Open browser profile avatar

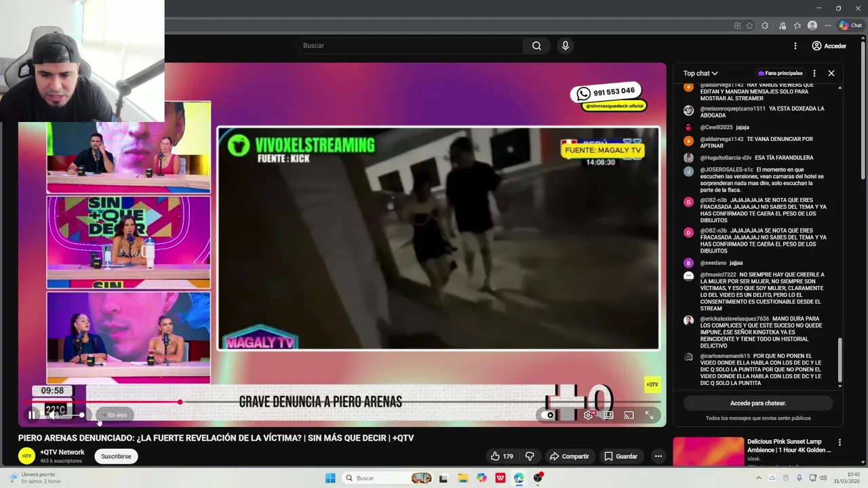(812, 26)
